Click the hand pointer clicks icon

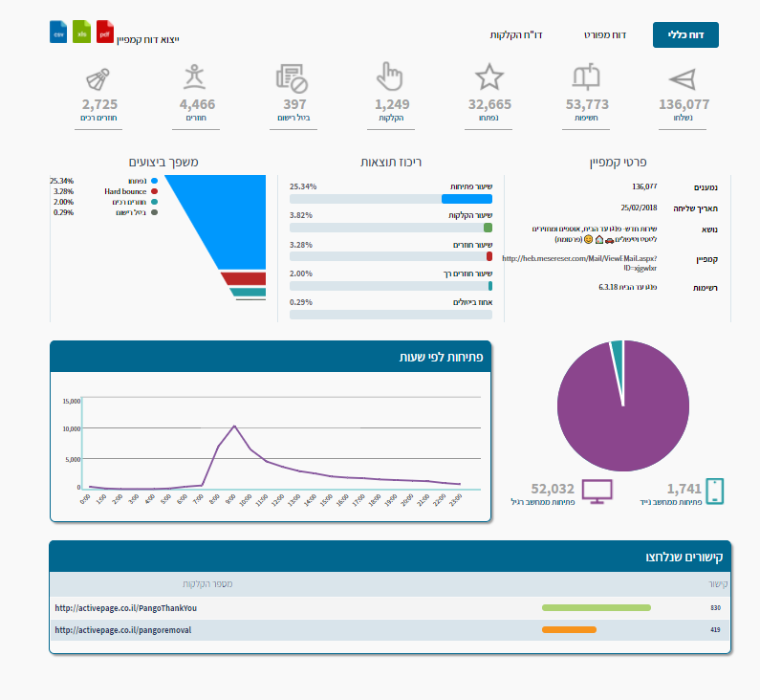(391, 77)
